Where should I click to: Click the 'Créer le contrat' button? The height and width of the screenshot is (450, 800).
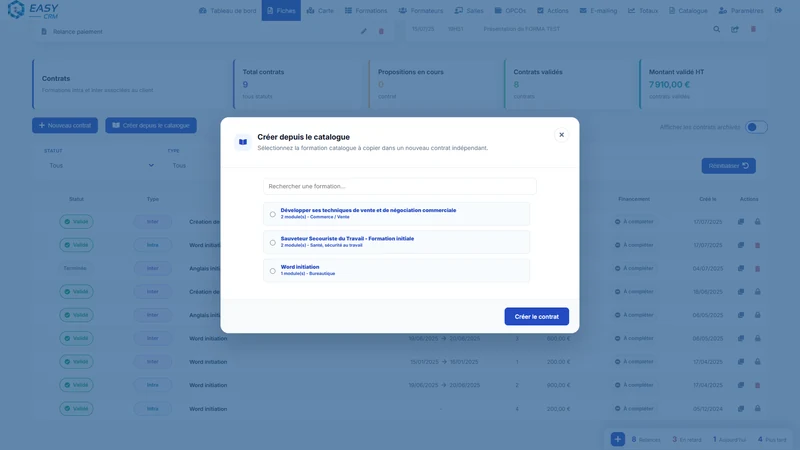[x=536, y=316]
